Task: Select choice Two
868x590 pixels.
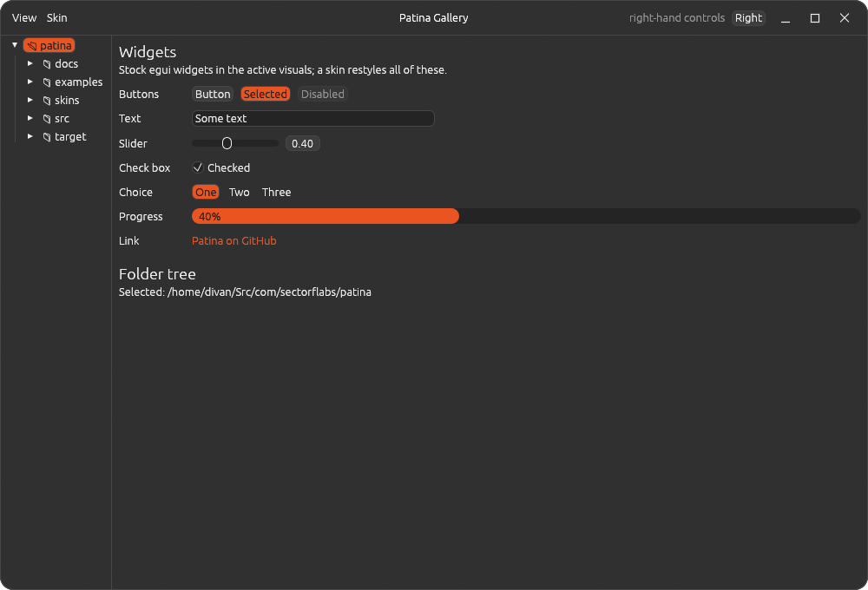Action: (x=240, y=192)
